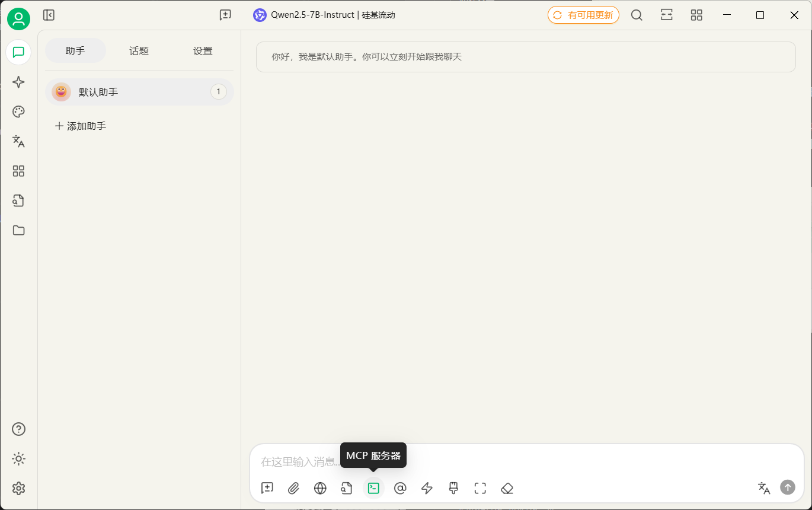Click the topic count badge 1

(x=219, y=92)
